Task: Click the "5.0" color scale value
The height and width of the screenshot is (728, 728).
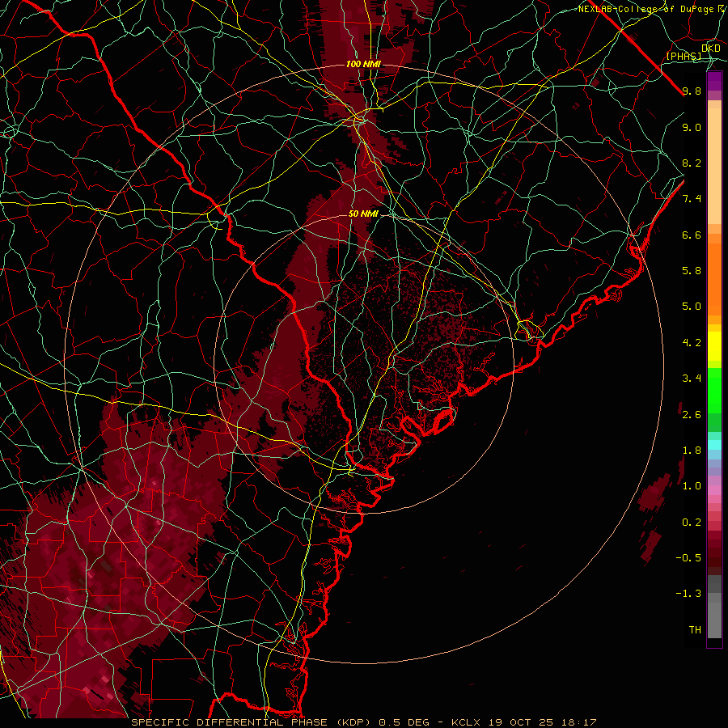Action: pos(692,307)
